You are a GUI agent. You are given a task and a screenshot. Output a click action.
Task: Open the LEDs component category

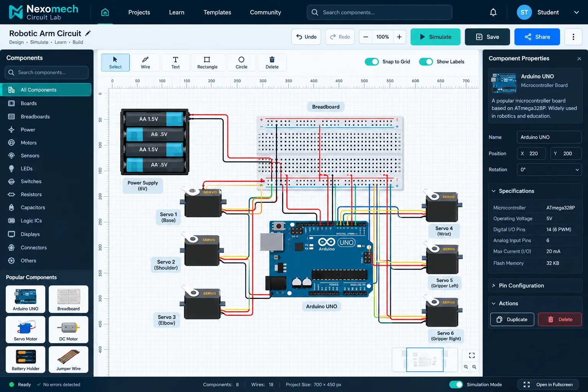click(x=46, y=168)
